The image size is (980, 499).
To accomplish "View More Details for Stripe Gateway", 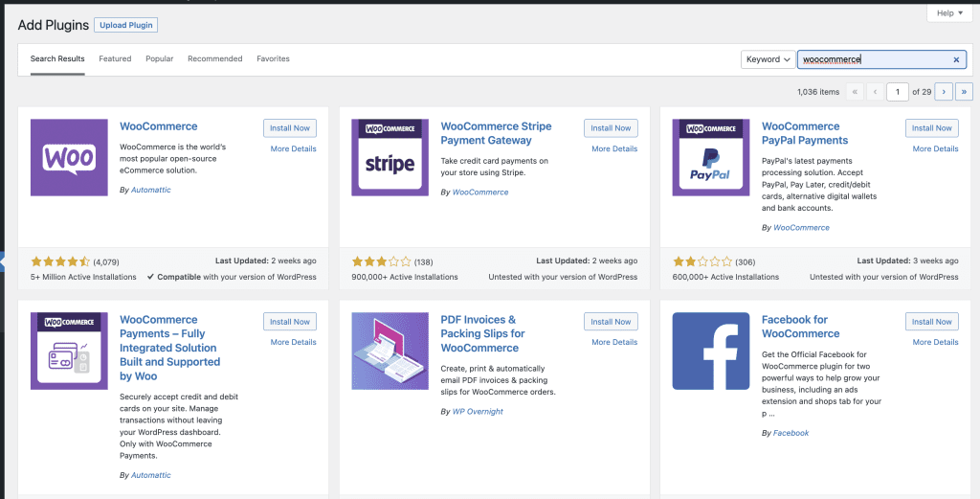I will [x=614, y=148].
